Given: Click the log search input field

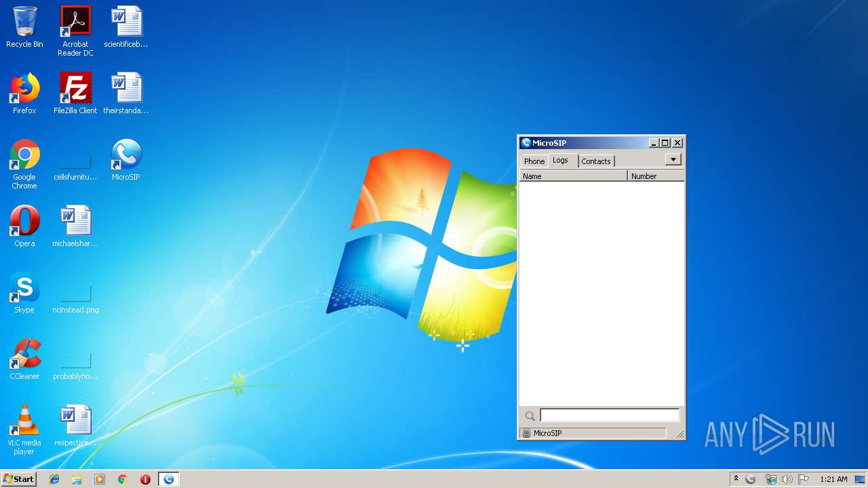Looking at the screenshot, I should pos(610,415).
